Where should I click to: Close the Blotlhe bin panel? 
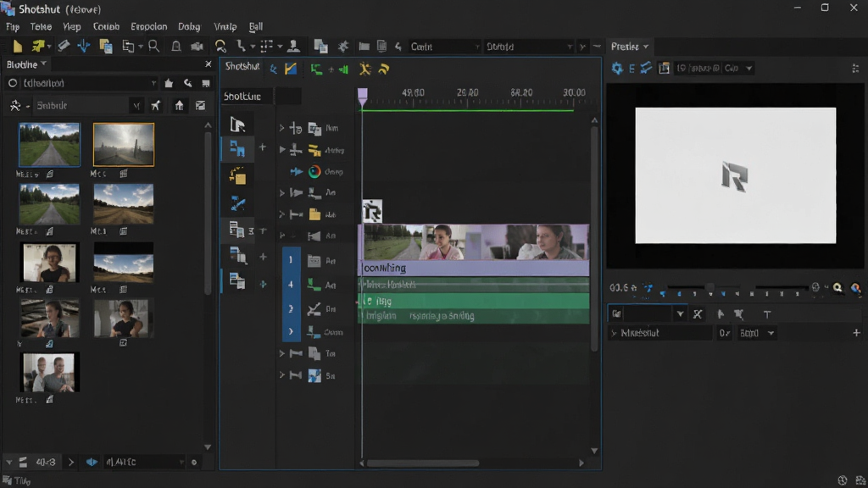click(x=209, y=64)
